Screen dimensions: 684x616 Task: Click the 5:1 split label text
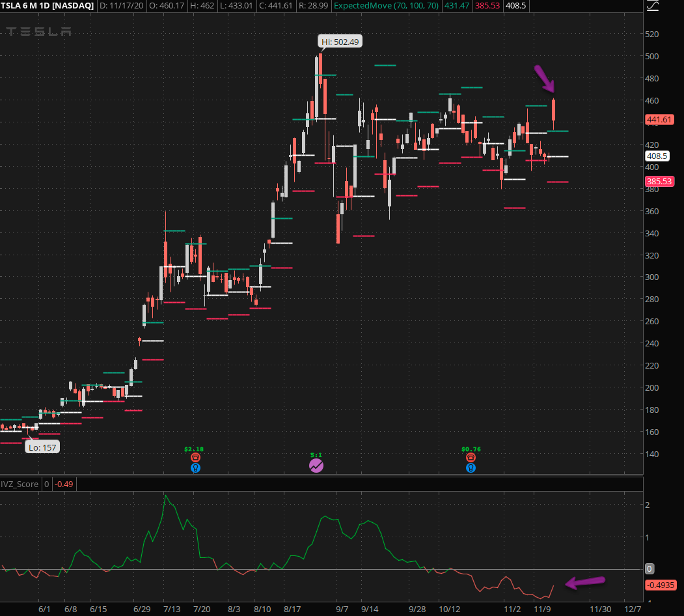click(x=316, y=455)
